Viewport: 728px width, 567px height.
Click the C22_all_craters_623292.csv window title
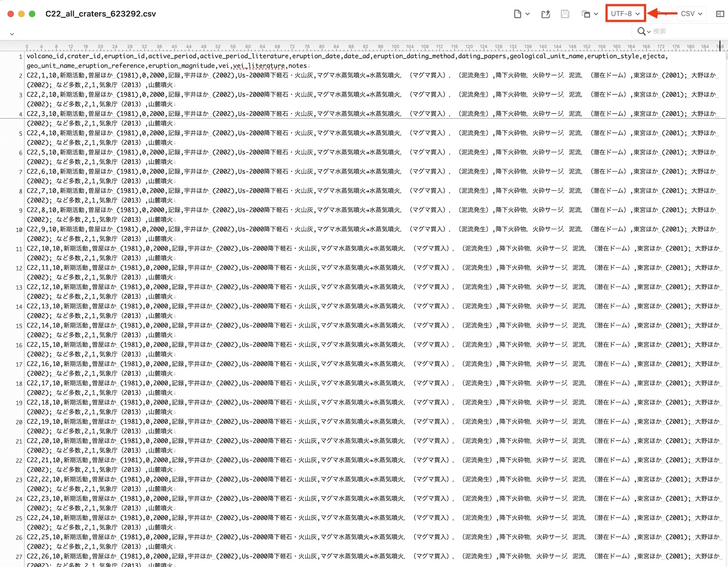(101, 14)
